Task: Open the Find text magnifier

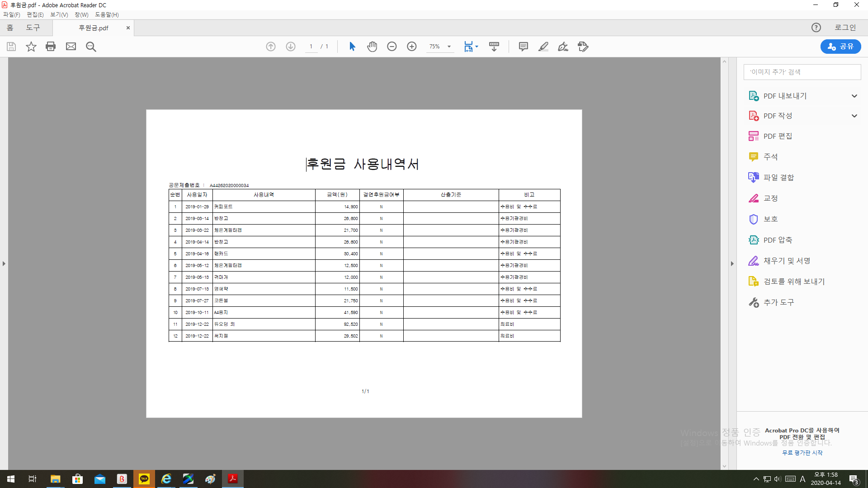Action: (x=91, y=47)
